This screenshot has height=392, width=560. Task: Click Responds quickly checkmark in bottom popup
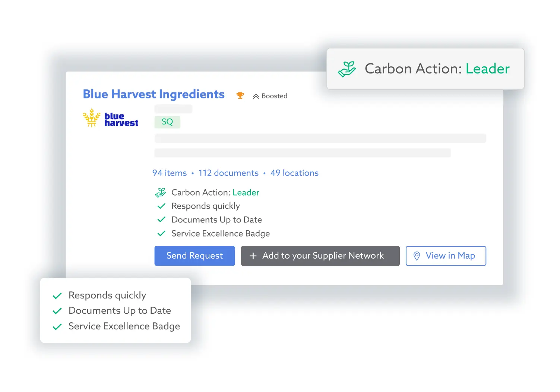pyautogui.click(x=57, y=296)
